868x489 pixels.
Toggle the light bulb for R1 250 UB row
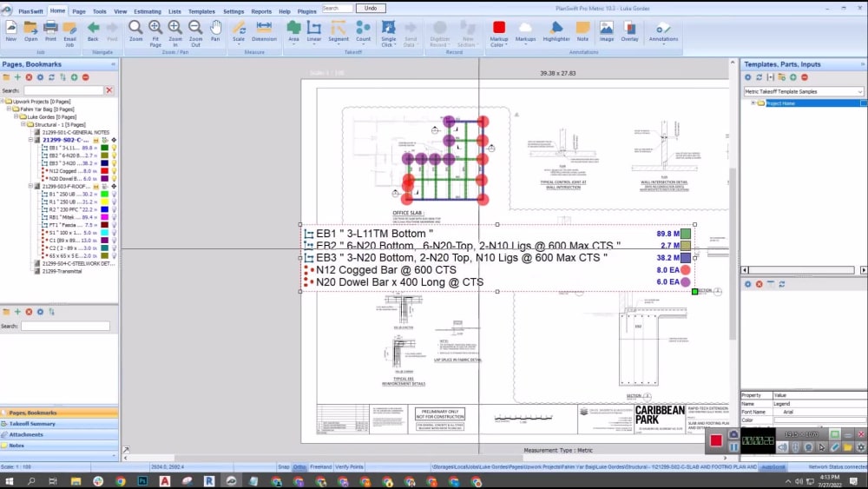point(114,202)
